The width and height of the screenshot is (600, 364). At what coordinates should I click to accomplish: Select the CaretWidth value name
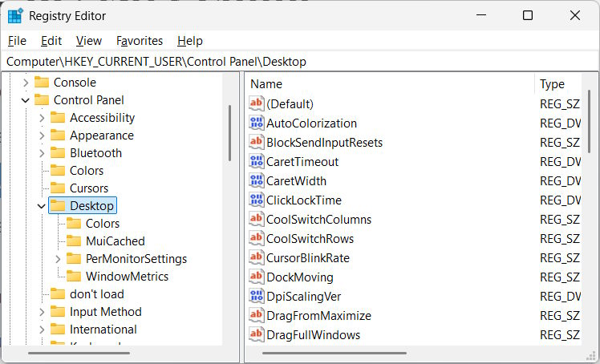click(x=296, y=181)
